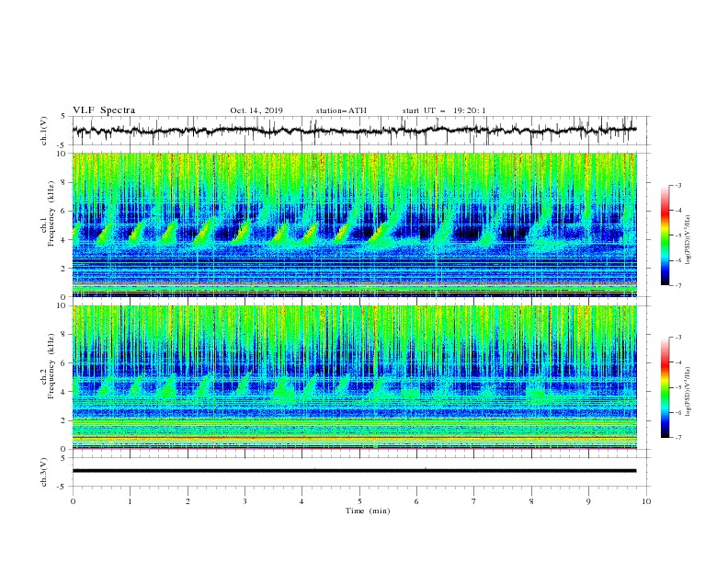Click the "6" kHz tick on ch.1 spectrogram

(x=65, y=212)
